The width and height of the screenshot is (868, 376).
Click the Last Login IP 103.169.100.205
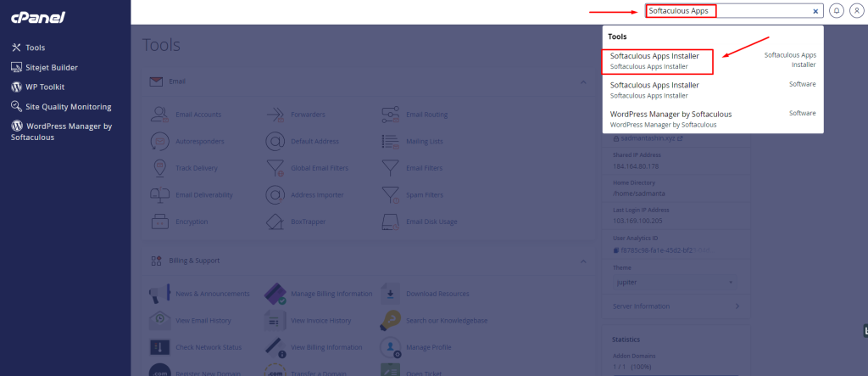click(637, 221)
